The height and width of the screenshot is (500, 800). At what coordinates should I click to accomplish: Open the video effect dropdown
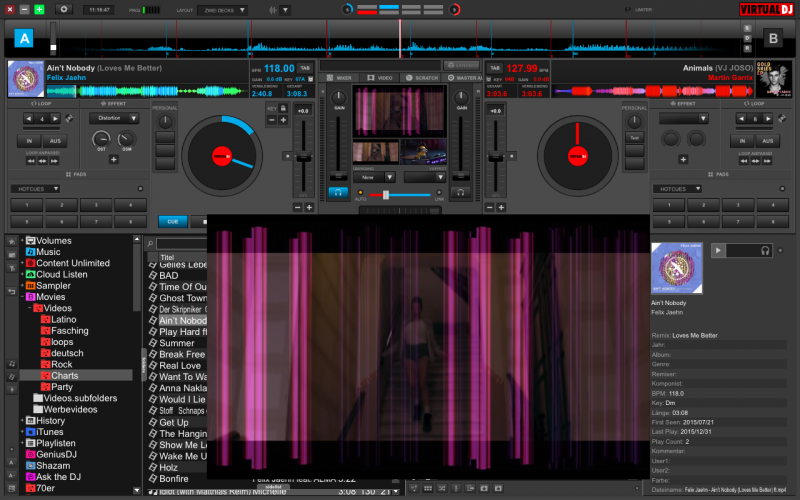pos(424,177)
